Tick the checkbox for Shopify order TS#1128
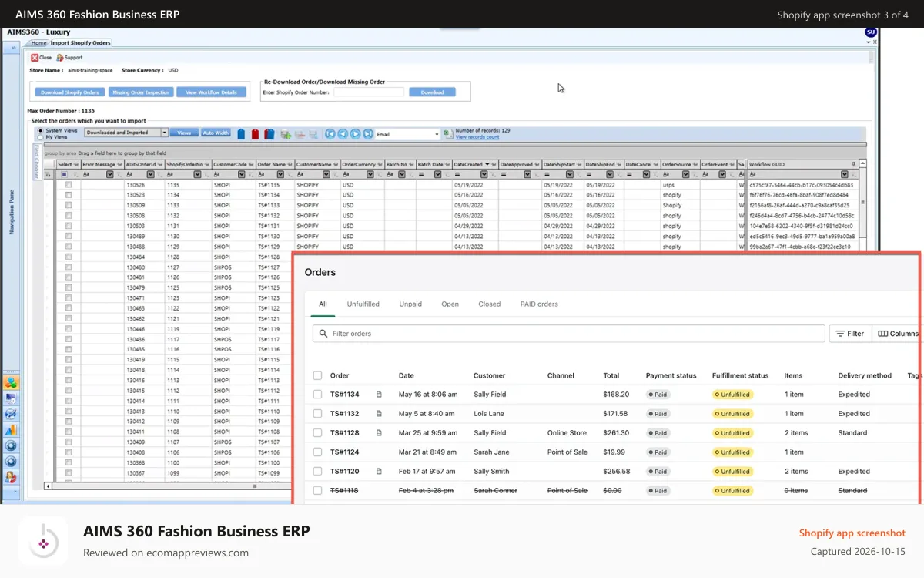924x578 pixels. click(x=317, y=433)
